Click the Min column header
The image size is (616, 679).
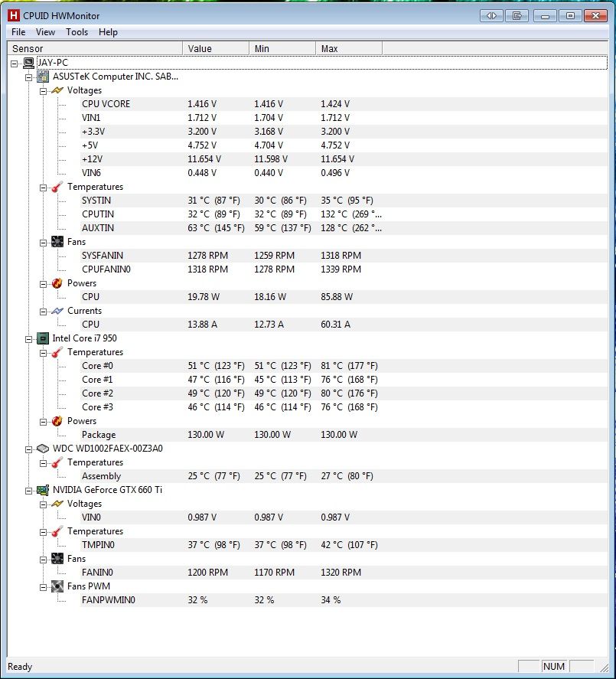(282, 48)
